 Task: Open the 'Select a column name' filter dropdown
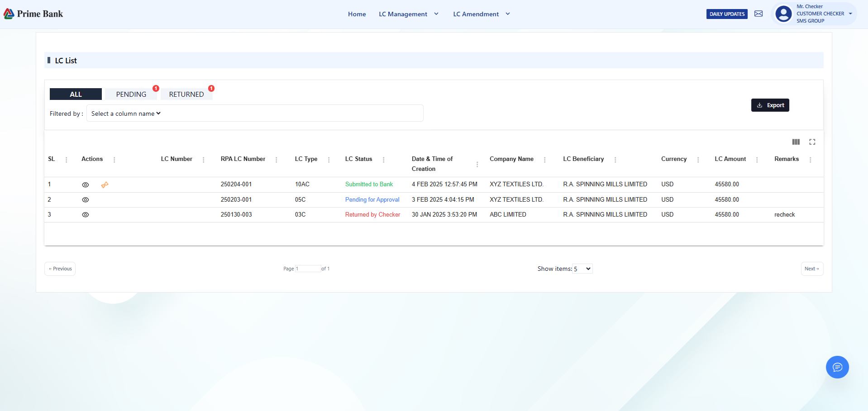tap(126, 113)
